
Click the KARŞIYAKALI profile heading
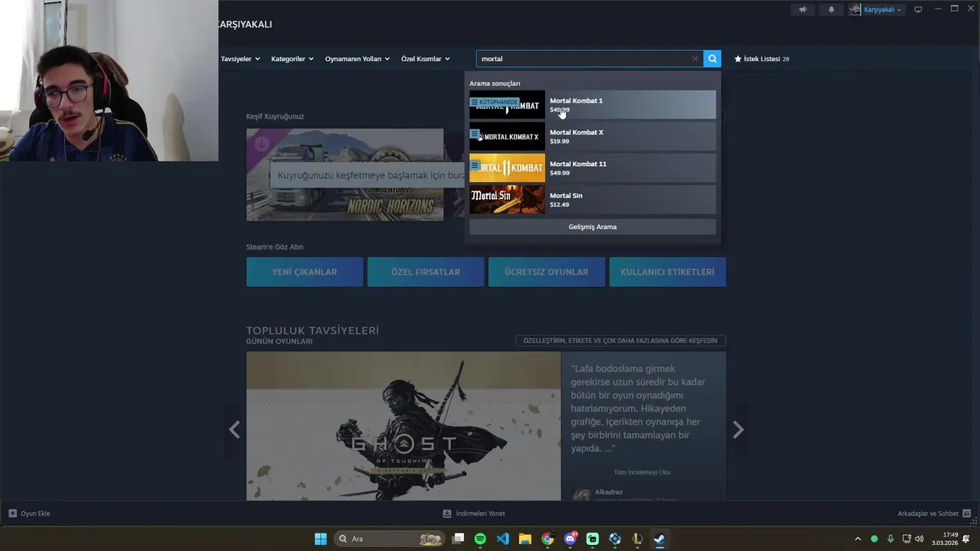pyautogui.click(x=245, y=24)
